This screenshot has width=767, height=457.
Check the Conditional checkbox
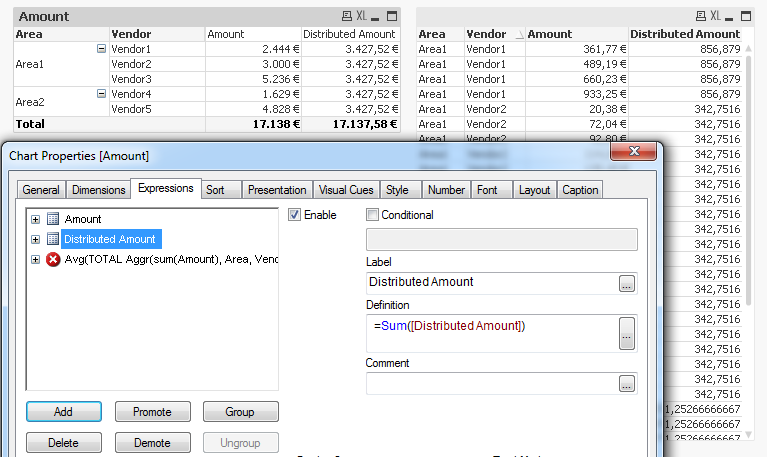coord(373,215)
